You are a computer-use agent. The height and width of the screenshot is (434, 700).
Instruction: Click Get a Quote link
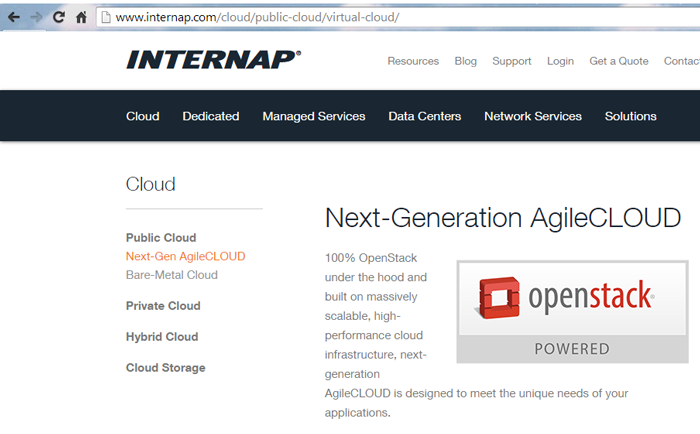click(619, 61)
